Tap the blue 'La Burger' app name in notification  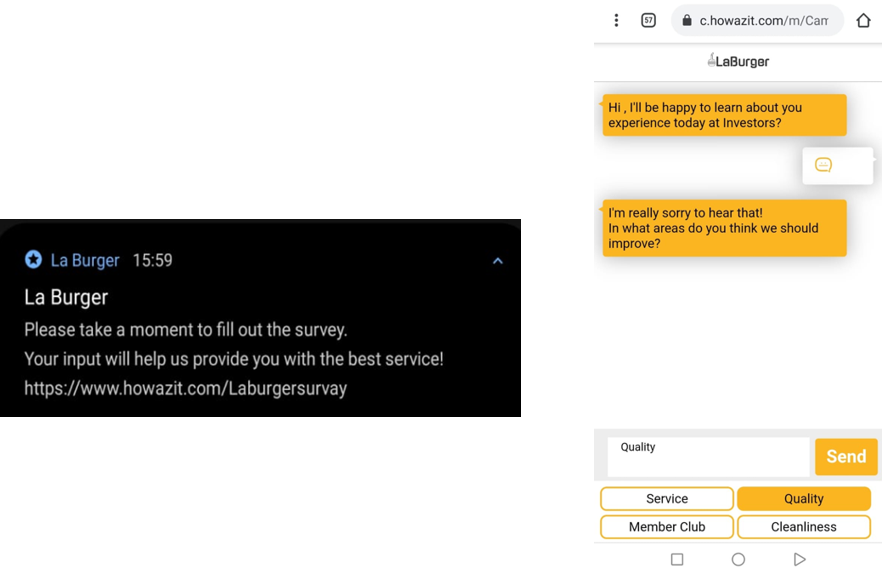[x=85, y=260]
